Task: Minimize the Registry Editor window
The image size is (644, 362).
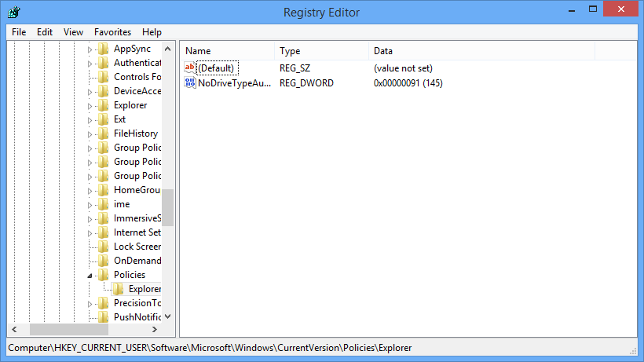Action: pyautogui.click(x=571, y=10)
